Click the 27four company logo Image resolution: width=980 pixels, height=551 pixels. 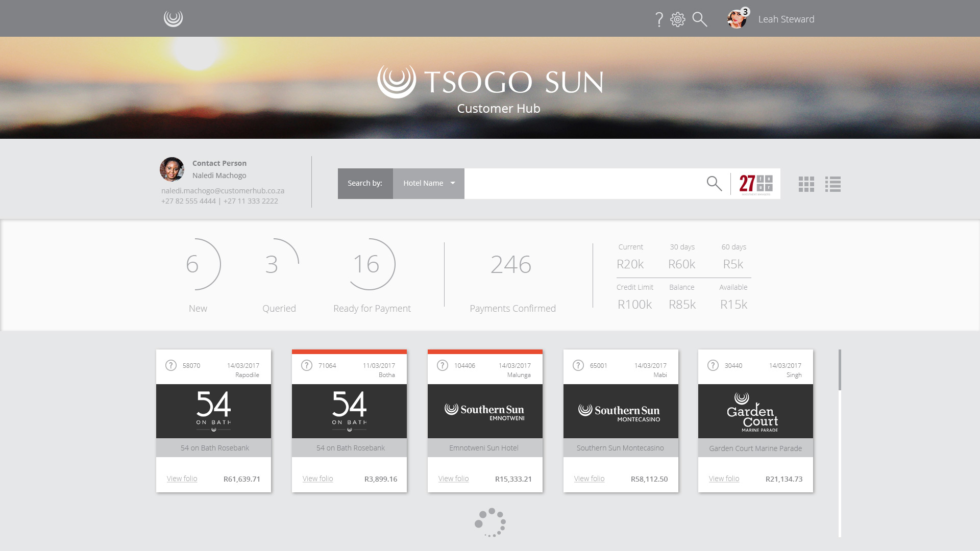tap(756, 184)
